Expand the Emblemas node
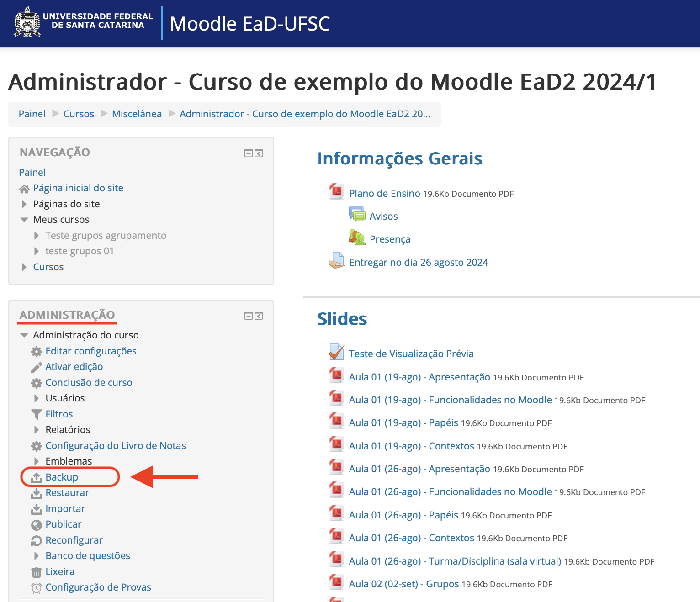Viewport: 700px width, 602px height. coord(37,461)
